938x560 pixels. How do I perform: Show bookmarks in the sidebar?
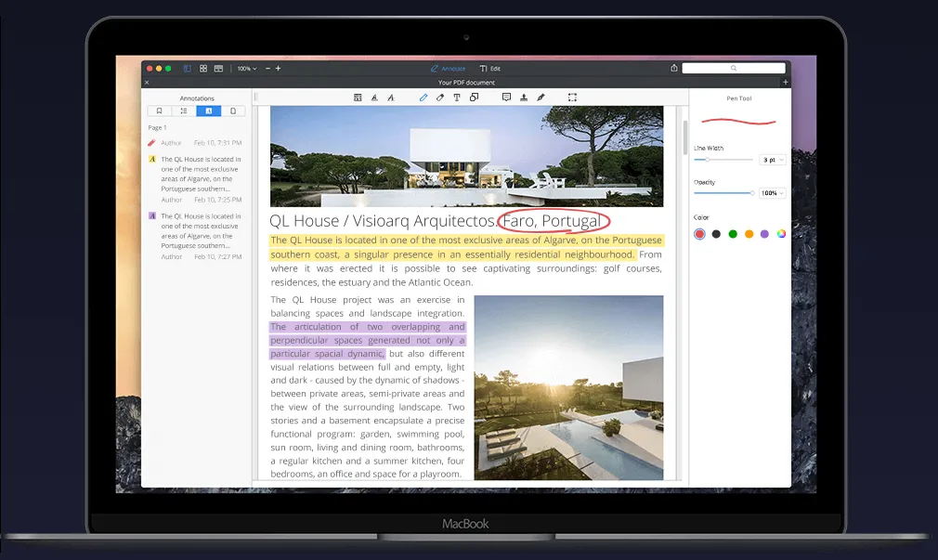point(160,111)
